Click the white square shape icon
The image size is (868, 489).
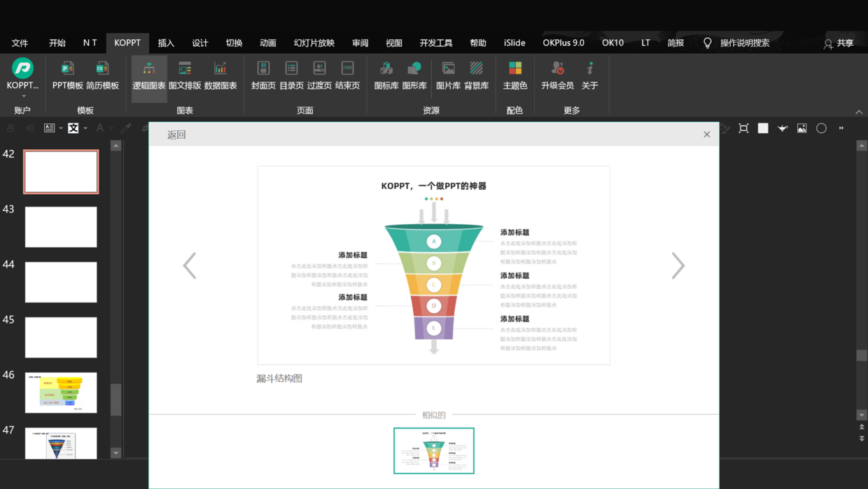pos(763,128)
